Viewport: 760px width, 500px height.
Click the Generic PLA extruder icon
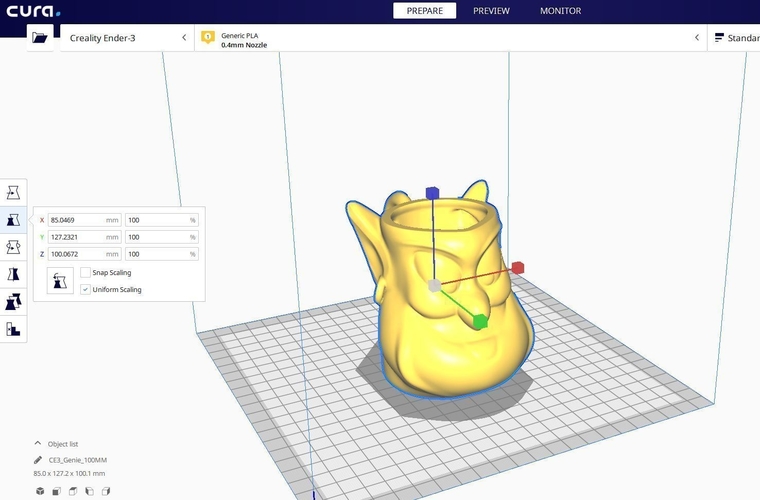point(208,37)
